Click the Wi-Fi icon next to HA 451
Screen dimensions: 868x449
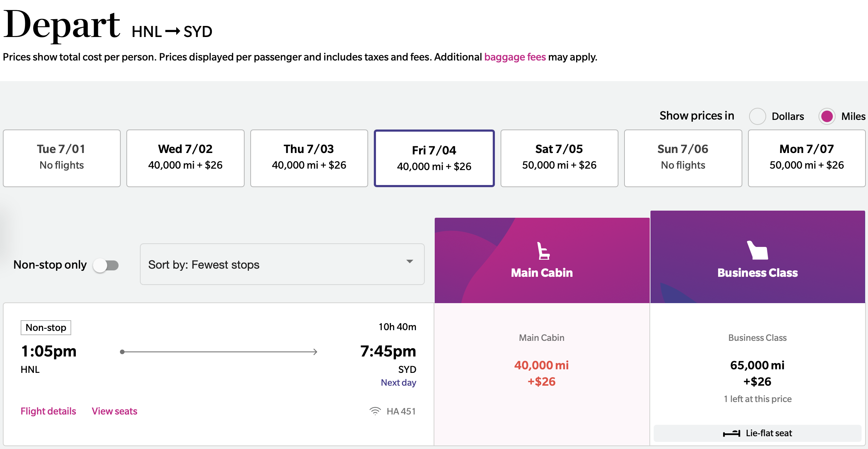[x=375, y=411]
